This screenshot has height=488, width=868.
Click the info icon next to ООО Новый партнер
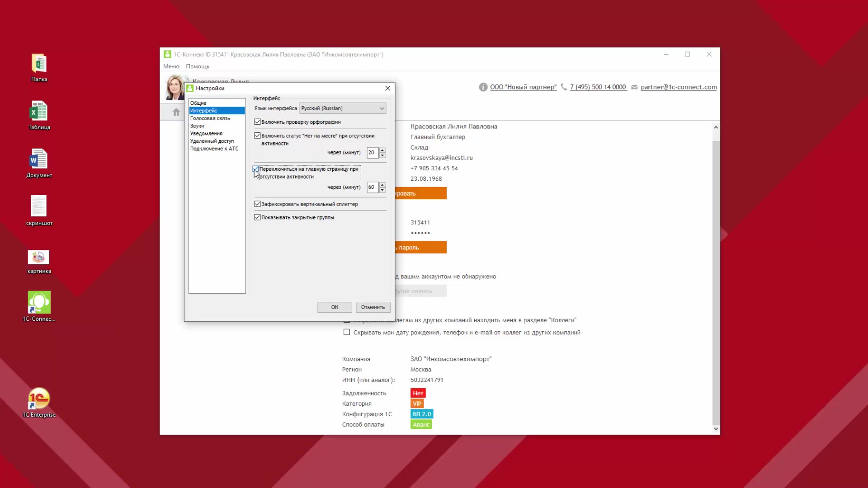(483, 87)
